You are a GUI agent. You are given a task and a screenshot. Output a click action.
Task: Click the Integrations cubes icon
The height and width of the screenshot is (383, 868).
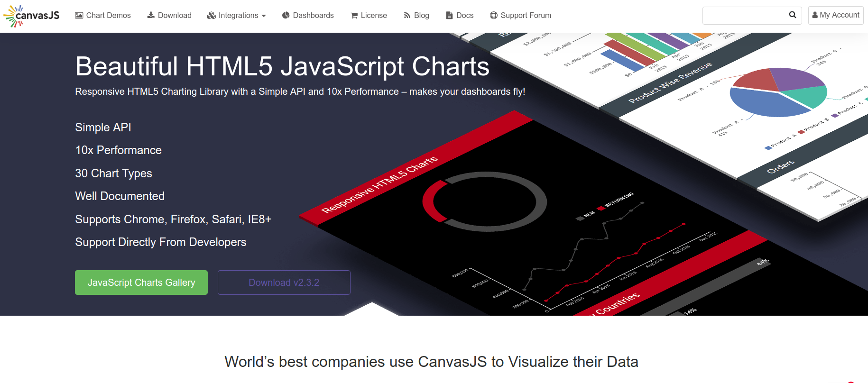click(x=211, y=16)
